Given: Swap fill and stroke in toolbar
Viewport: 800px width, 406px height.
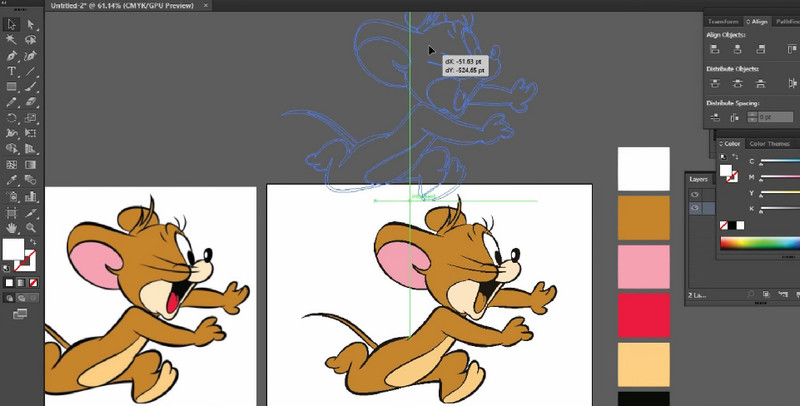Looking at the screenshot, I should pos(31,242).
